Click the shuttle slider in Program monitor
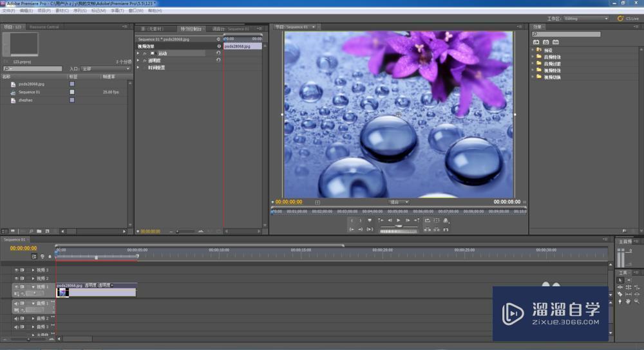 pyautogui.click(x=399, y=226)
